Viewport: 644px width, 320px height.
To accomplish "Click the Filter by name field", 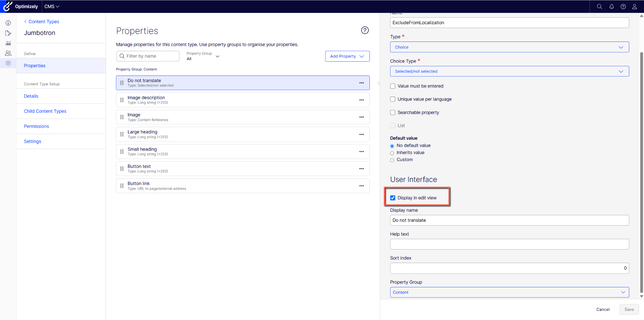I will pyautogui.click(x=148, y=56).
